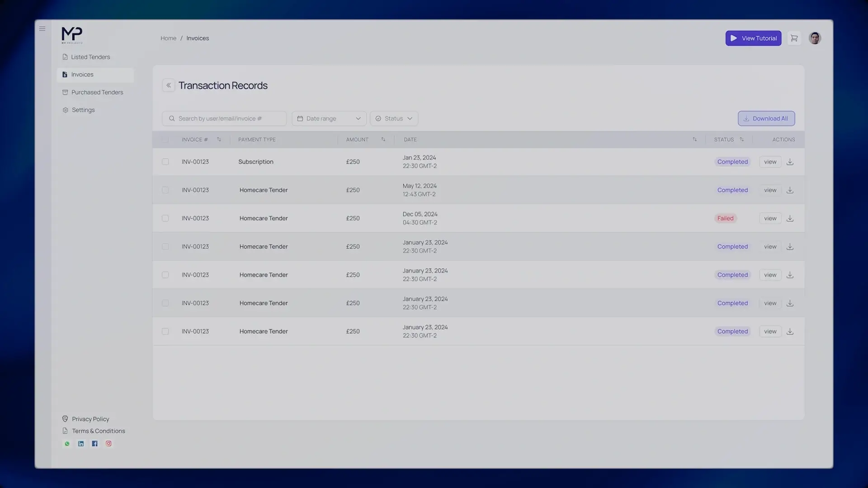Click the hamburger menu icon

[42, 29]
